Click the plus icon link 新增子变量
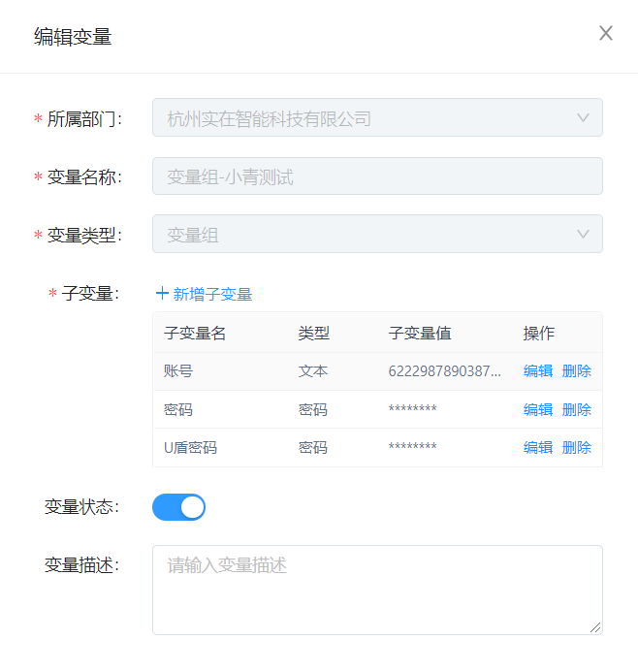Viewport: 638px width, 672px height. pos(204,294)
